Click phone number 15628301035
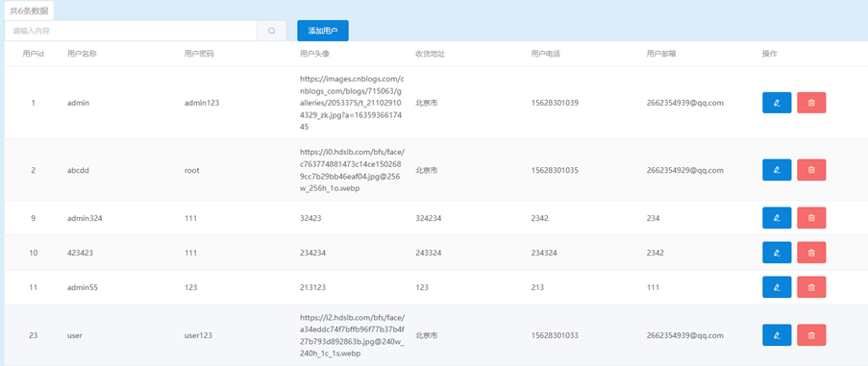The height and width of the screenshot is (366, 868). pos(555,170)
